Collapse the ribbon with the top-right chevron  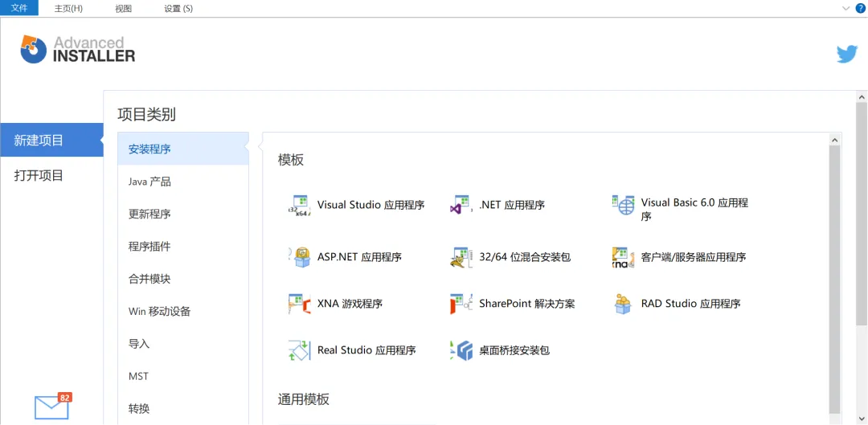[x=845, y=8]
